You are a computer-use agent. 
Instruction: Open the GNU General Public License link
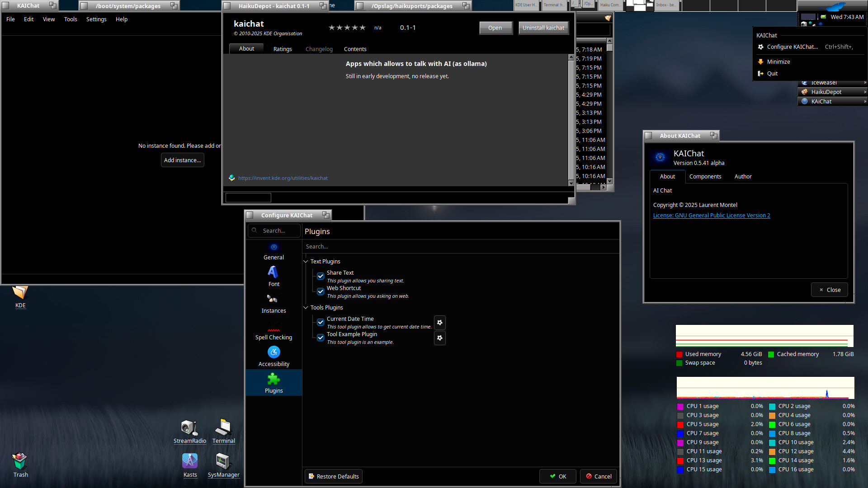(711, 216)
